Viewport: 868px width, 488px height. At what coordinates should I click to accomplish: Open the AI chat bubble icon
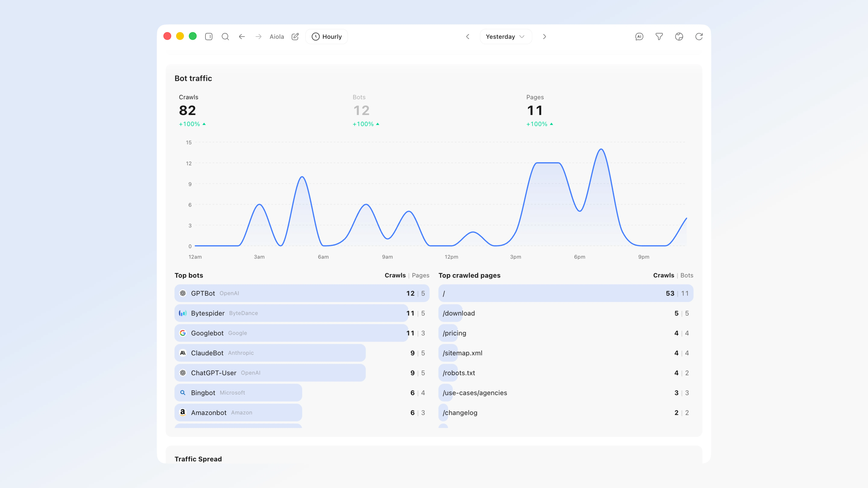pos(639,36)
